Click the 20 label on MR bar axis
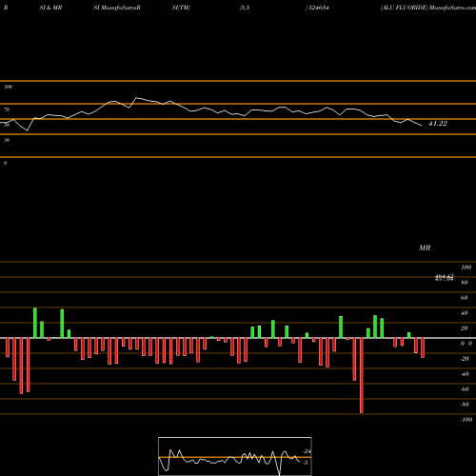Image resolution: width=476 pixels, height=476 pixels. (x=465, y=328)
